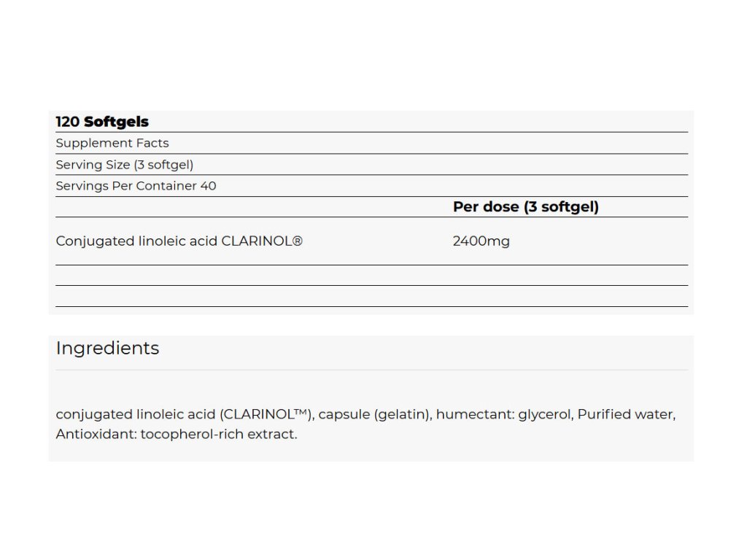Click the conjugated linoleic acid (CLARINOL™) ingredient text

pos(185,414)
